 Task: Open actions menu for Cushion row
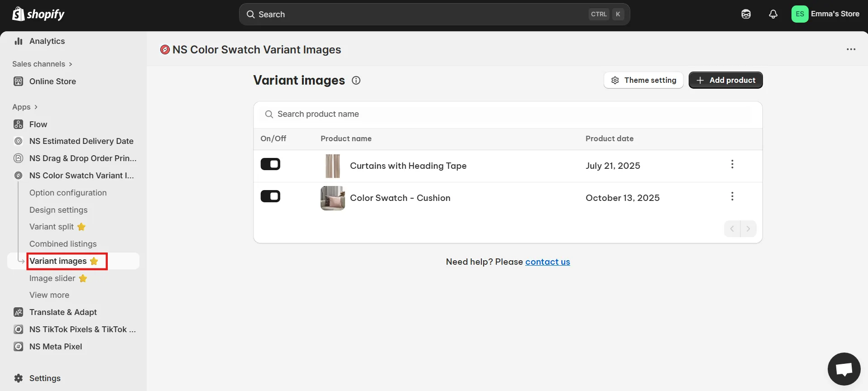click(732, 196)
